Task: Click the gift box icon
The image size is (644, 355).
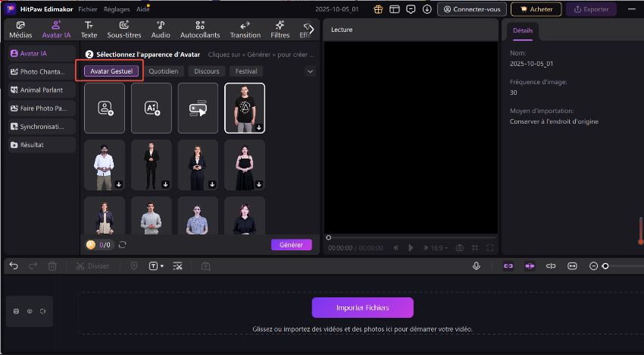Action: tap(378, 9)
